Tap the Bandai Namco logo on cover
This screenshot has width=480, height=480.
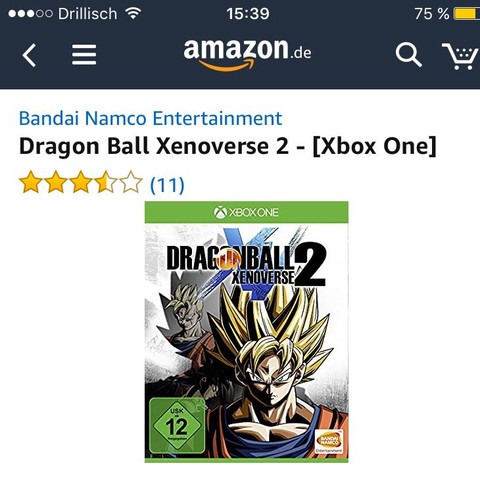point(329,442)
